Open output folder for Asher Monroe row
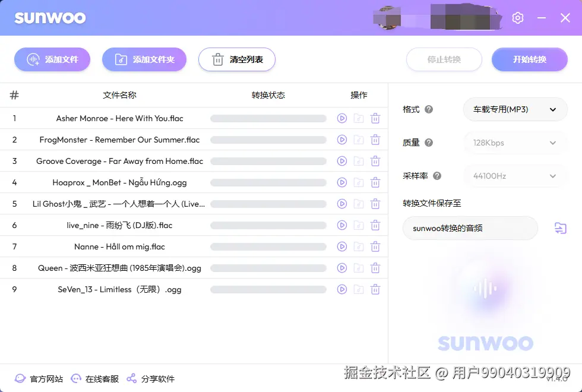 point(359,118)
